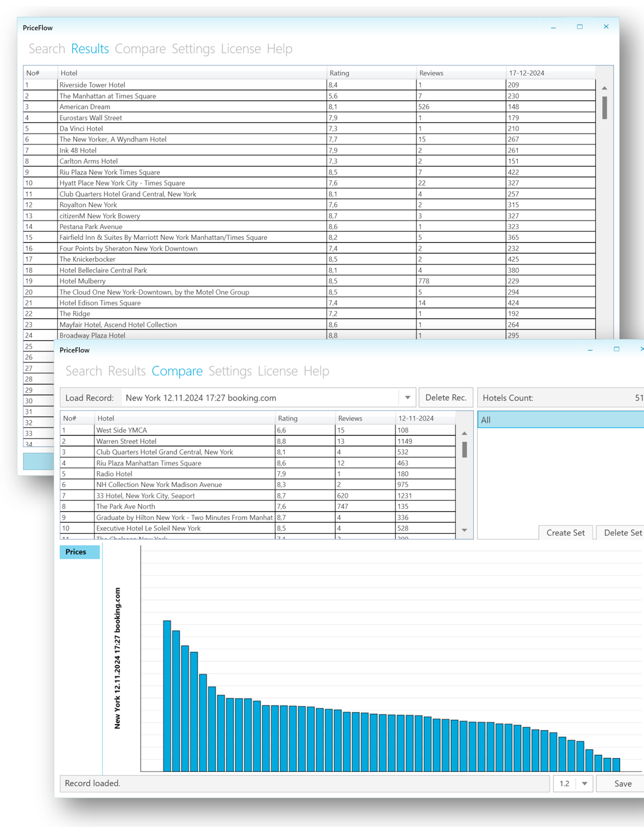644x827 pixels.
Task: Switch to Results tab in front Compare window
Action: (x=127, y=371)
